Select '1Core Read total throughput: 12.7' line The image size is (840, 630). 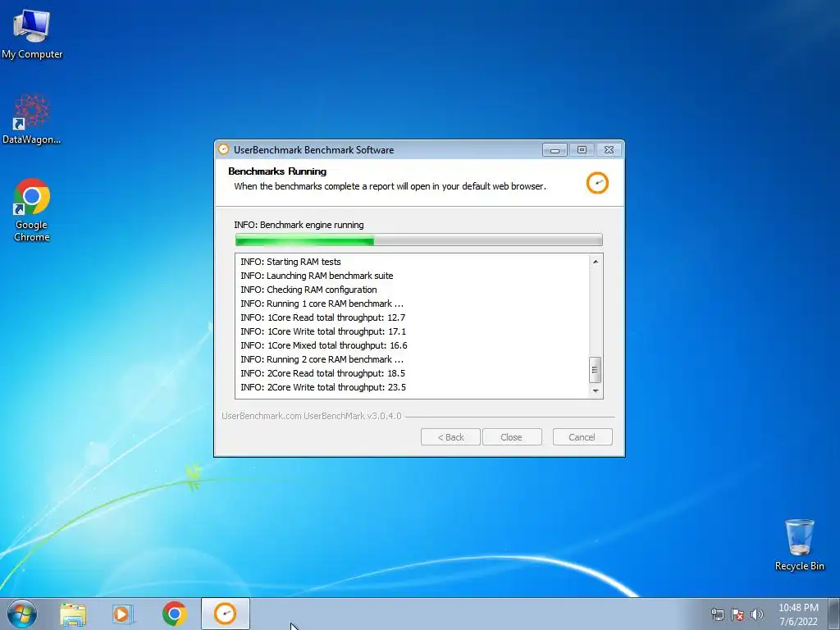(323, 317)
